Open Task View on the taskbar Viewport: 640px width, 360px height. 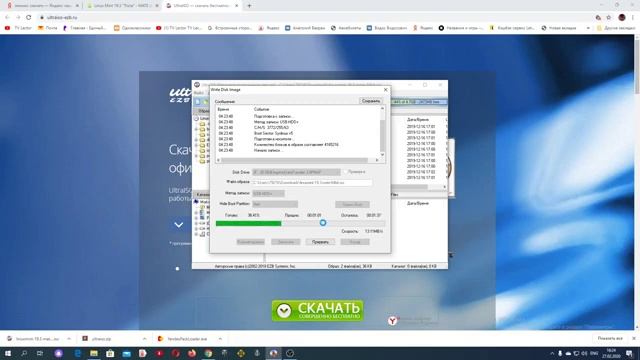40,353
